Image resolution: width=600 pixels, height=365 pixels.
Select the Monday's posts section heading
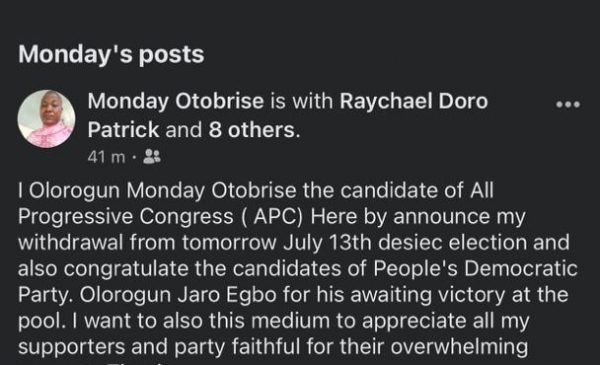pos(111,54)
